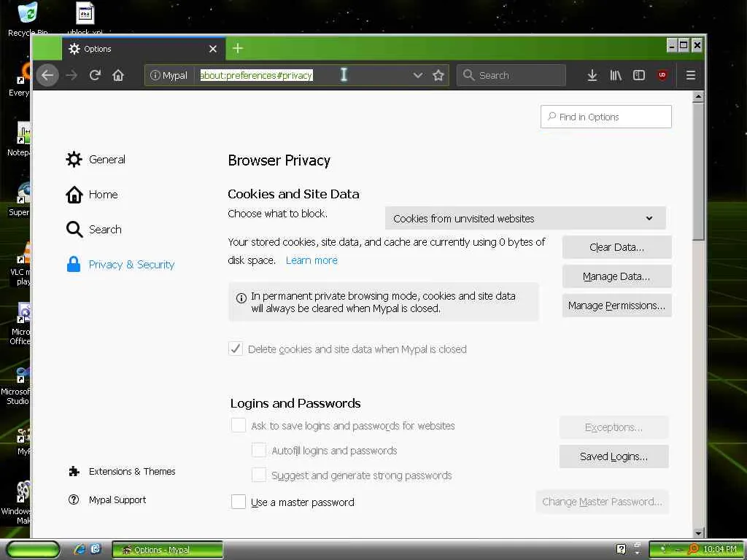This screenshot has height=560, width=747.
Task: Close the Options tab
Action: pyautogui.click(x=213, y=49)
